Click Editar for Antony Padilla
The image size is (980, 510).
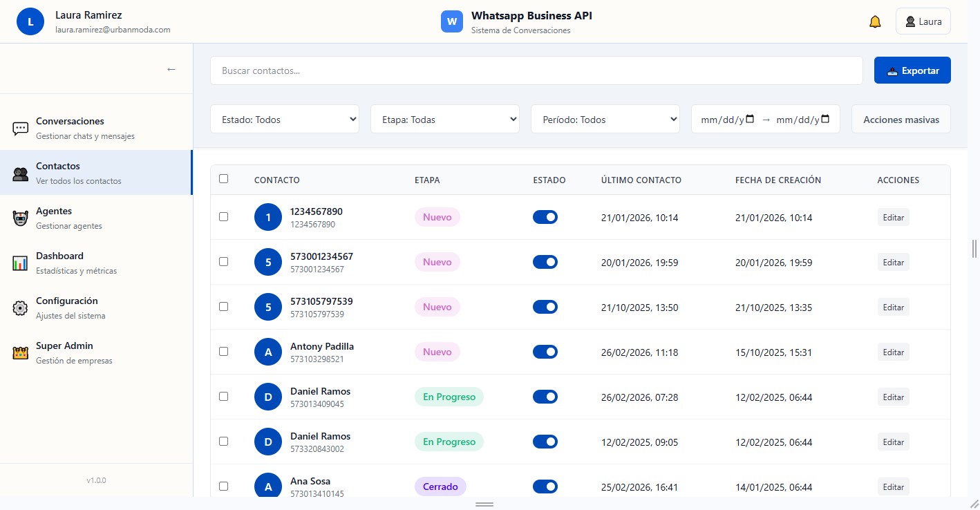click(894, 352)
